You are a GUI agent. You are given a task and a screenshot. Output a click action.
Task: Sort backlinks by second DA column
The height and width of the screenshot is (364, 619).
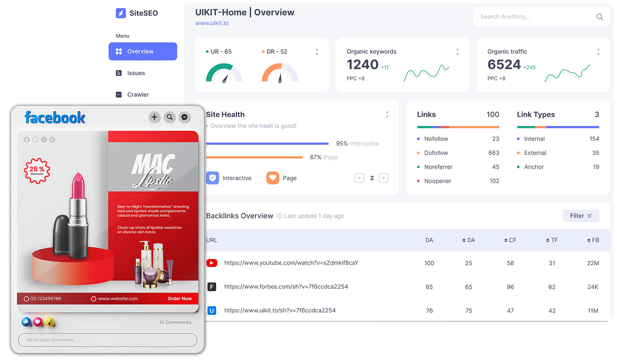click(468, 240)
